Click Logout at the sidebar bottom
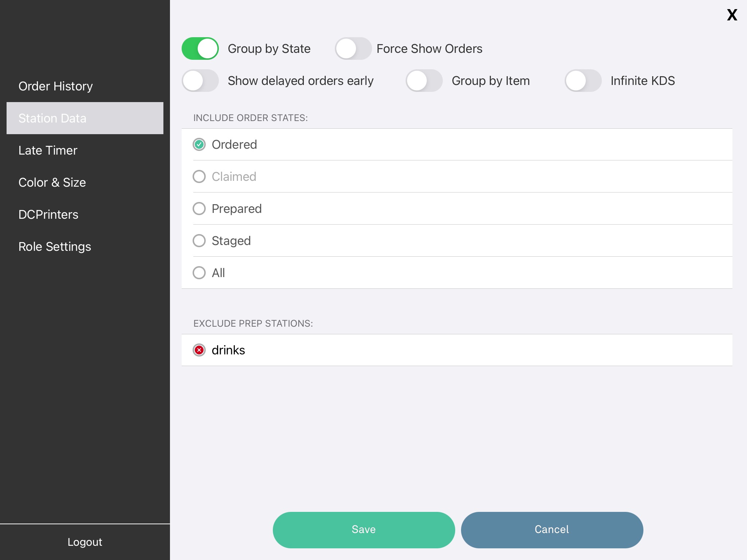Image resolution: width=747 pixels, height=560 pixels. pyautogui.click(x=85, y=542)
